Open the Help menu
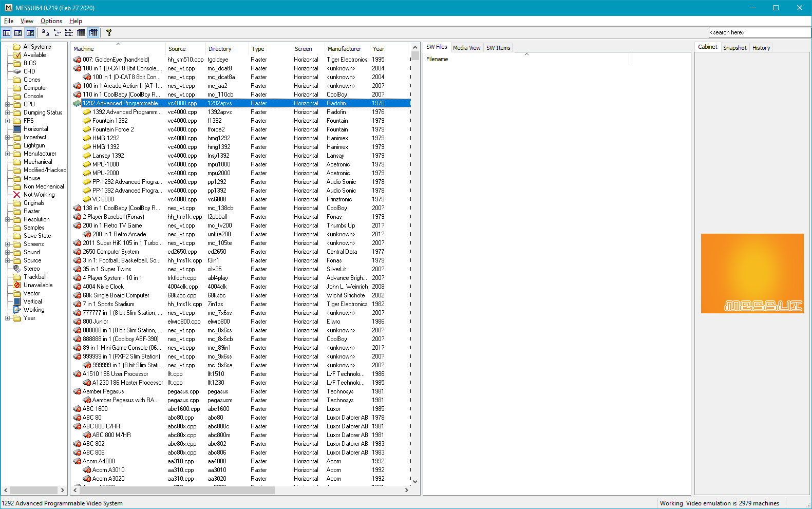 click(75, 21)
